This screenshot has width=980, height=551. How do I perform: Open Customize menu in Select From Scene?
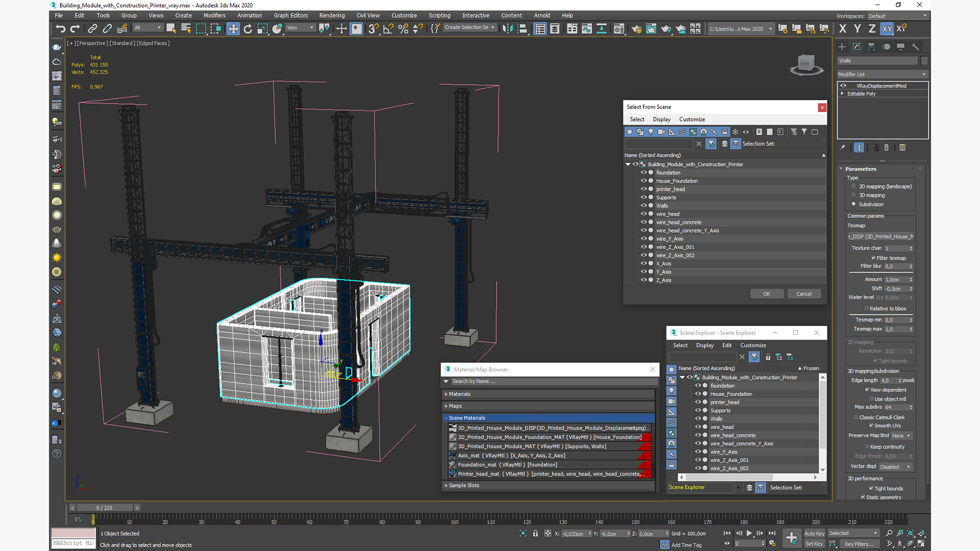pos(692,119)
